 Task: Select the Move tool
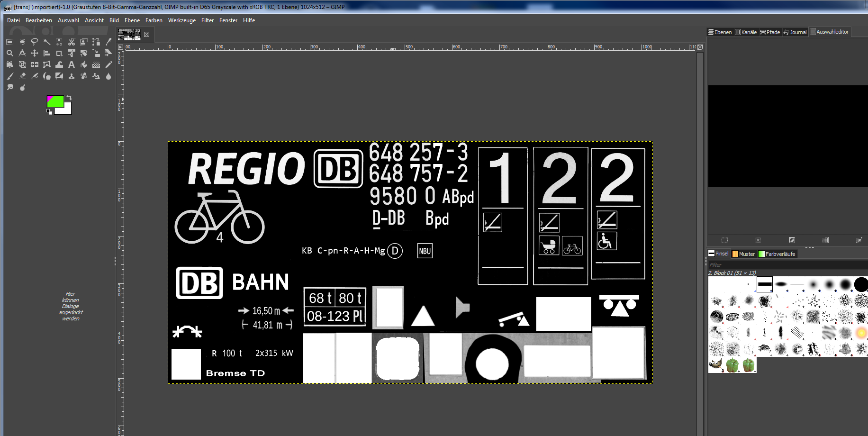pos(34,53)
